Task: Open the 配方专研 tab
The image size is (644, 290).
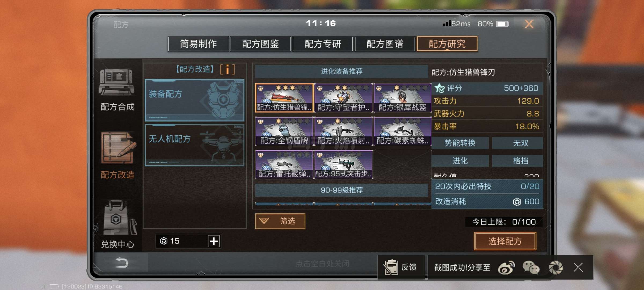Action: [x=323, y=44]
